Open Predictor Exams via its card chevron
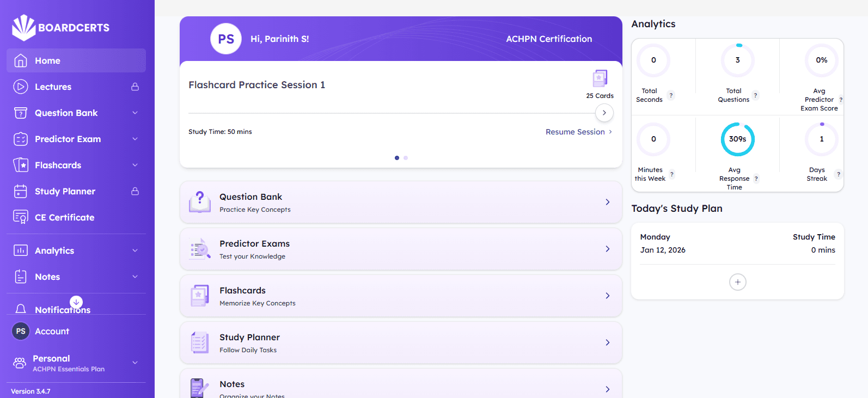868x398 pixels. pyautogui.click(x=608, y=249)
